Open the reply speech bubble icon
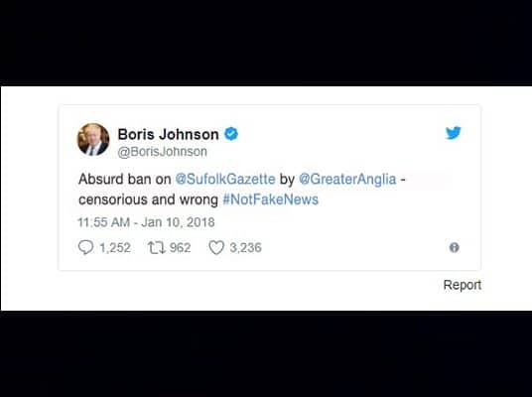 click(x=85, y=247)
